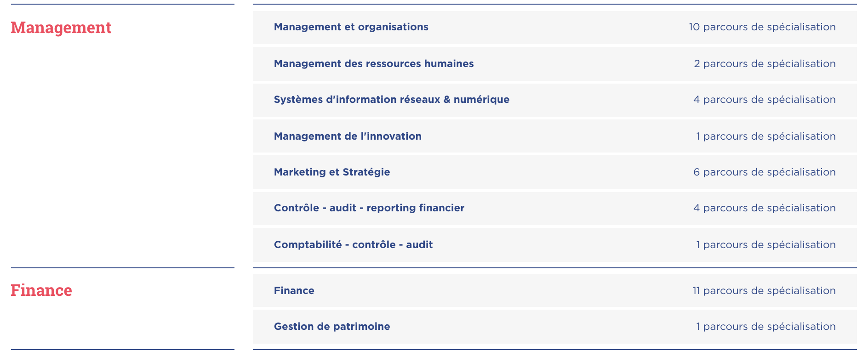The height and width of the screenshot is (351, 868).
Task: Expand the 11 parcours de spécialisation list
Action: point(764,291)
